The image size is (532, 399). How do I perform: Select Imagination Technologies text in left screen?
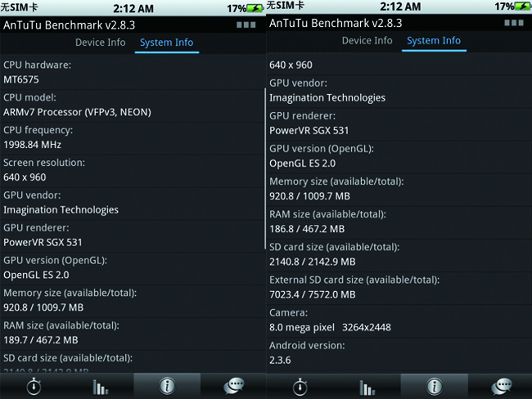tap(61, 210)
